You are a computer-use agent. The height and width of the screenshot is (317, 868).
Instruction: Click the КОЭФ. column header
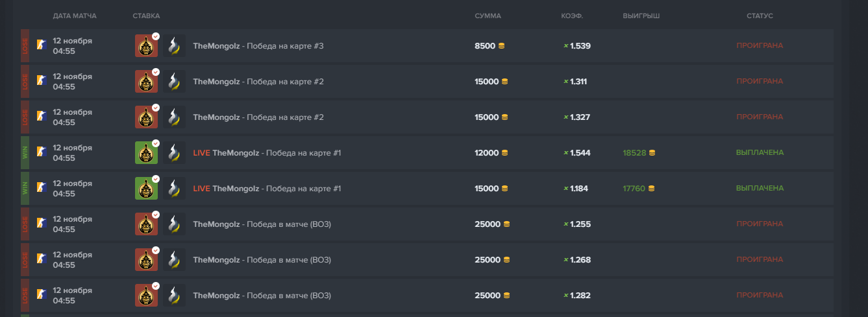[x=572, y=16]
